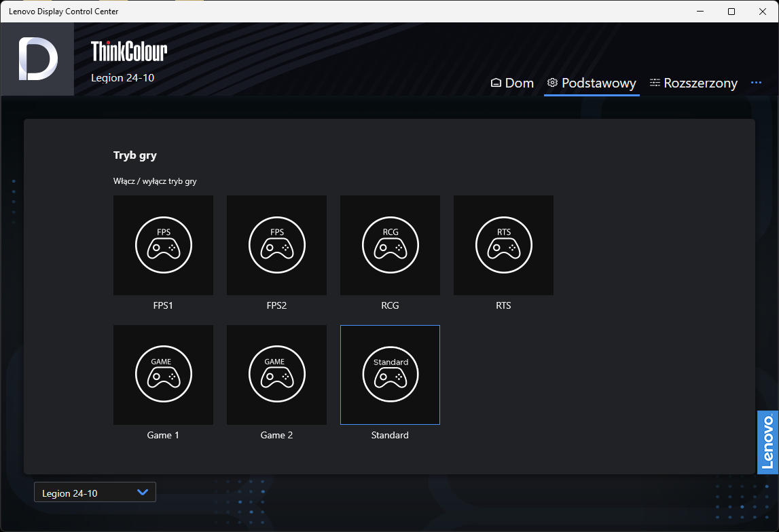Viewport: 779px width, 532px height.
Task: Choose the RCG racing game mode
Action: 390,246
